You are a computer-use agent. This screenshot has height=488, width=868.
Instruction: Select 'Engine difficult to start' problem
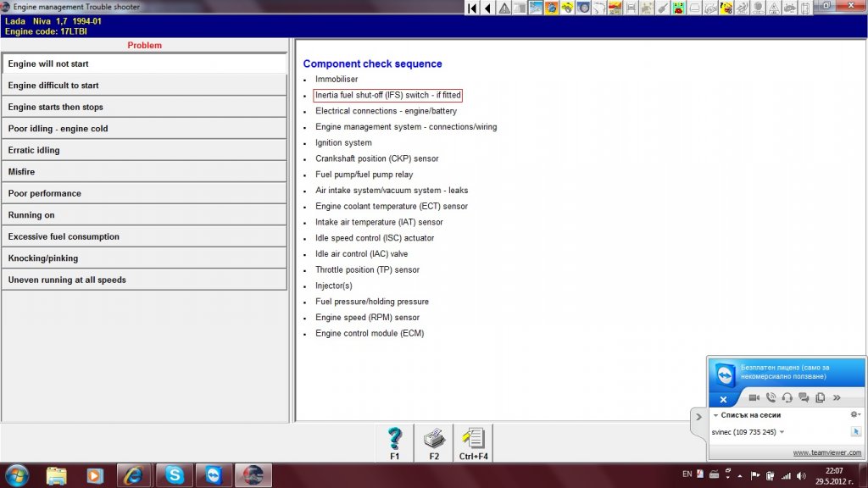tap(144, 86)
